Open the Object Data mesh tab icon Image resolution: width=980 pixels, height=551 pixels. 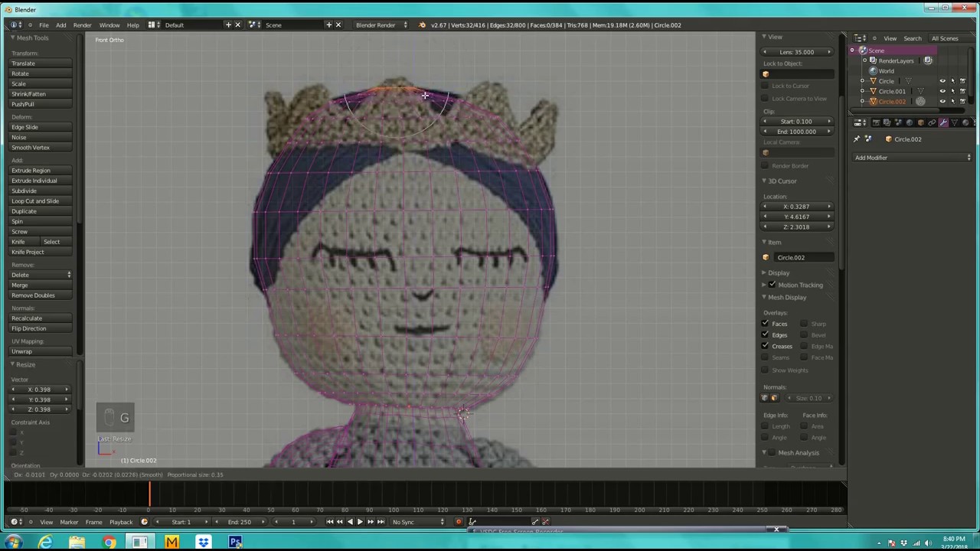[954, 122]
